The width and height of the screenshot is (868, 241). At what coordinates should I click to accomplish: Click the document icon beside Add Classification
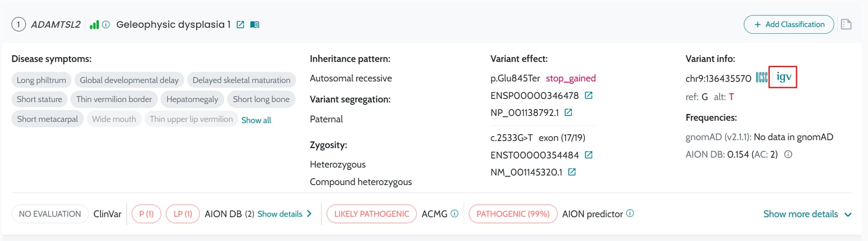846,24
